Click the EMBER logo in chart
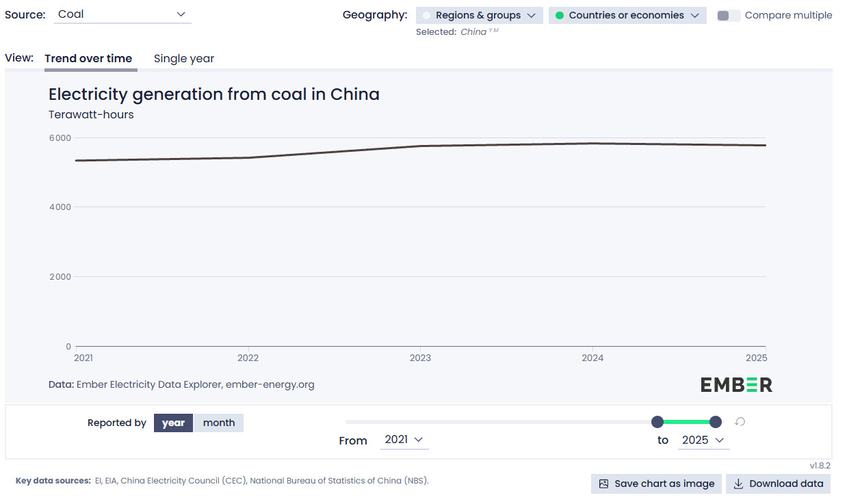The height and width of the screenshot is (504, 860). tap(736, 385)
